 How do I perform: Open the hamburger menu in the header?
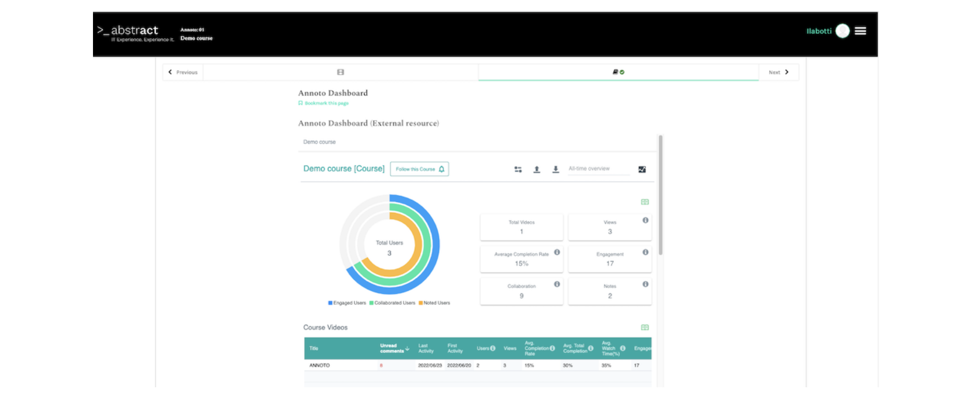pos(860,31)
